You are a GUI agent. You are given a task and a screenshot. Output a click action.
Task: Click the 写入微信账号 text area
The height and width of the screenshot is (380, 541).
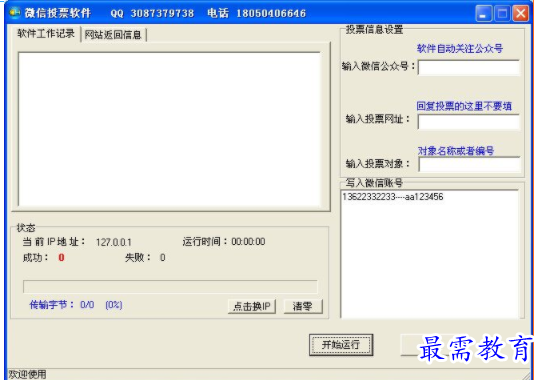pos(430,254)
